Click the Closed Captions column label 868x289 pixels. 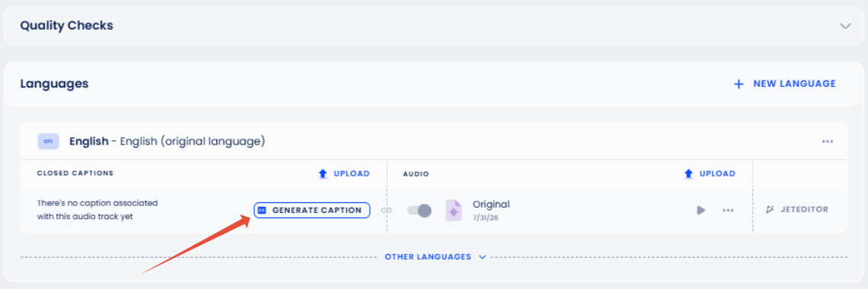point(75,173)
